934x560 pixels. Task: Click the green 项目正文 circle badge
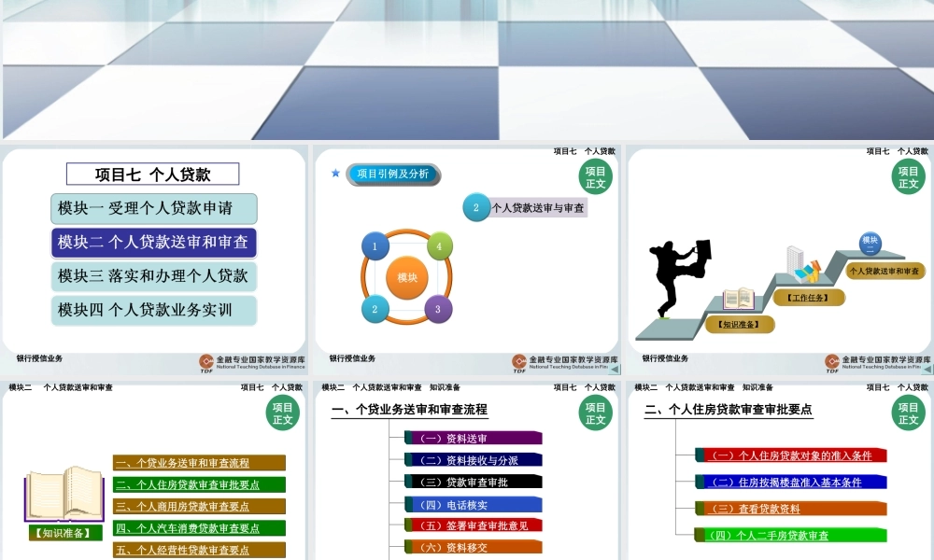coord(596,175)
